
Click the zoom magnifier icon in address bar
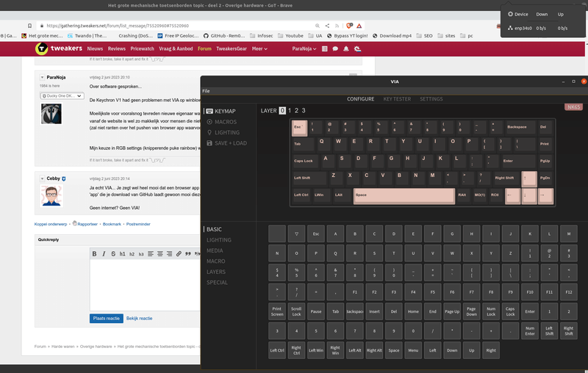click(x=318, y=26)
